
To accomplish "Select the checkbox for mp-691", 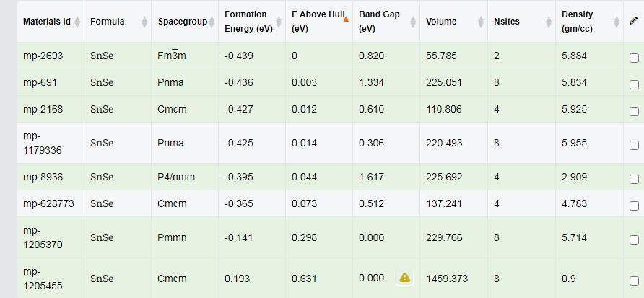I will (x=634, y=85).
